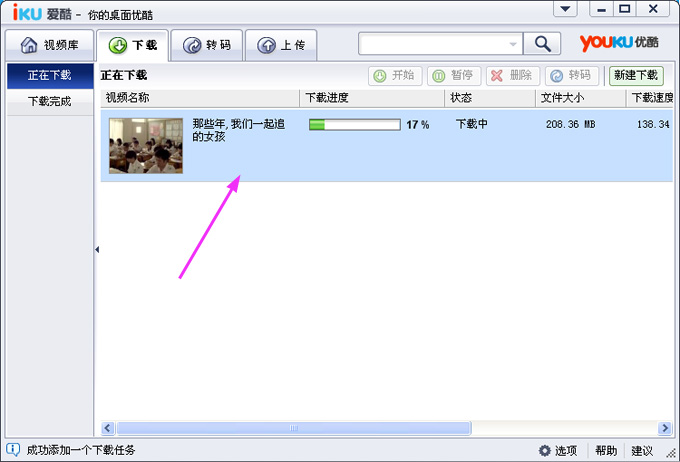
Task: Collapse the sidebar with the small arrow
Action: pyautogui.click(x=97, y=249)
